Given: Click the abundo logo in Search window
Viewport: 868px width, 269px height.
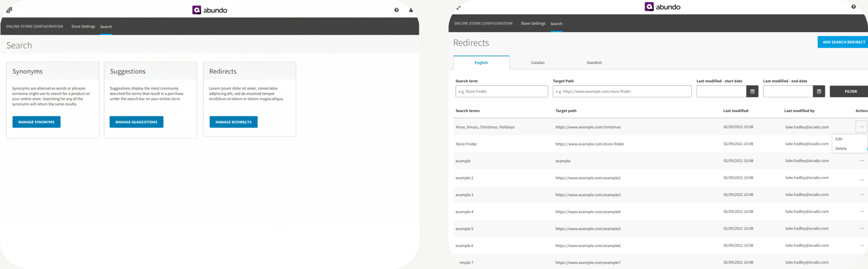Looking at the screenshot, I should [210, 10].
